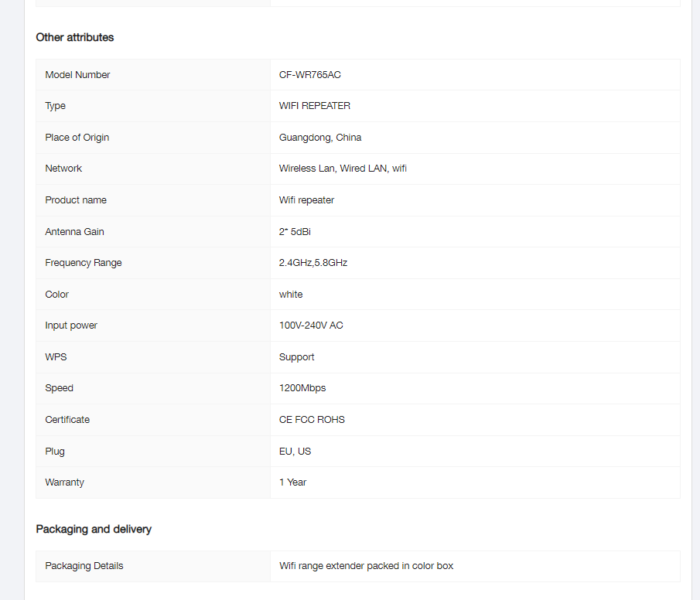The image size is (700, 600).
Task: Click the 100V-240V AC input power value
Action: point(311,326)
